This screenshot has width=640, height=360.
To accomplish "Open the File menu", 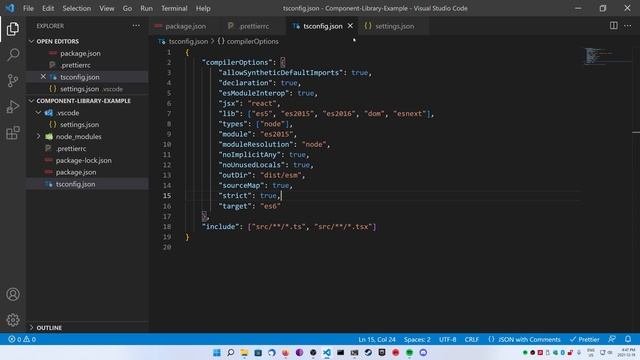I will (x=28, y=8).
